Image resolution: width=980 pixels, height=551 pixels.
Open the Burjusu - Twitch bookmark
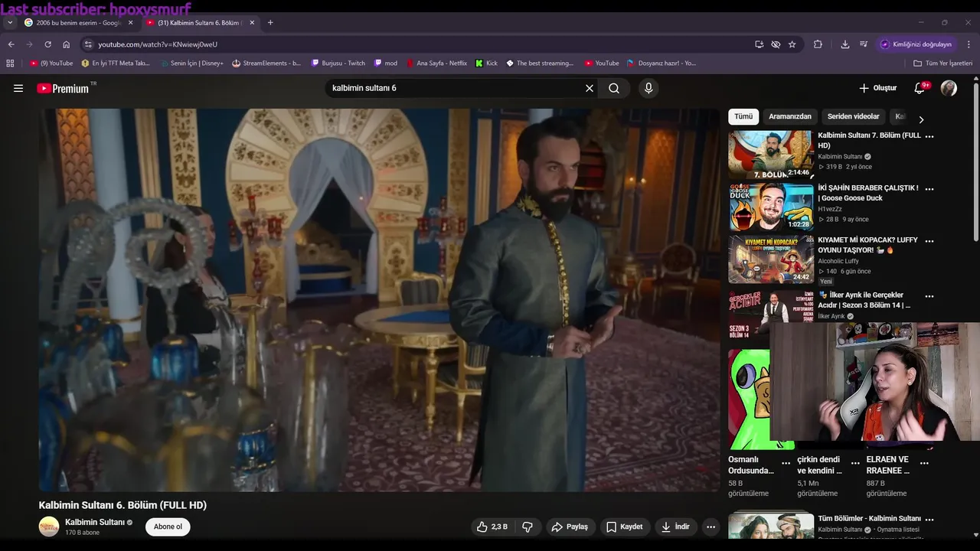click(338, 64)
